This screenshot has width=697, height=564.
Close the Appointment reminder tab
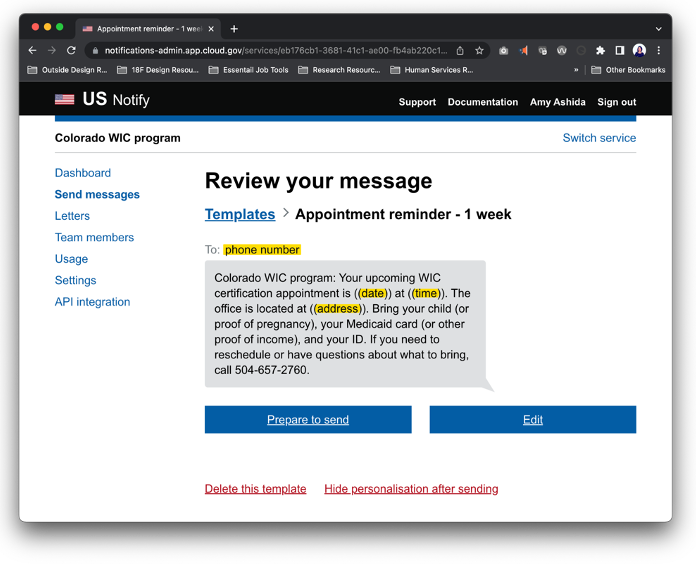(x=211, y=29)
